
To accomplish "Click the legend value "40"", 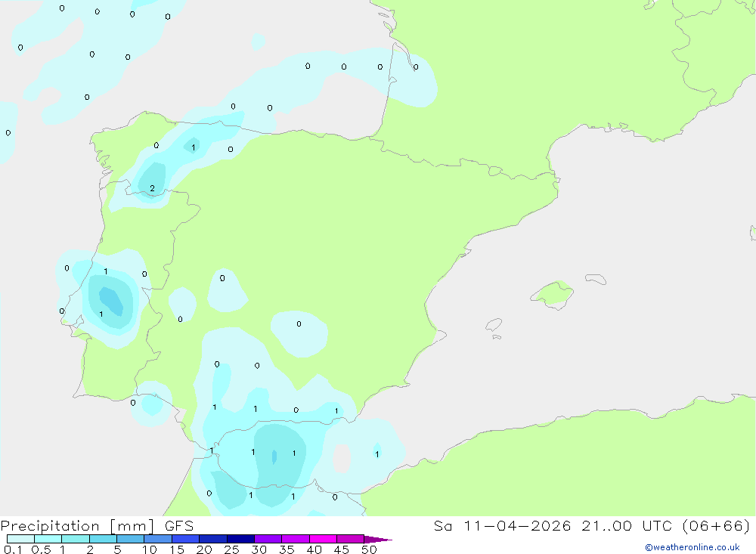I will pyautogui.click(x=314, y=549).
